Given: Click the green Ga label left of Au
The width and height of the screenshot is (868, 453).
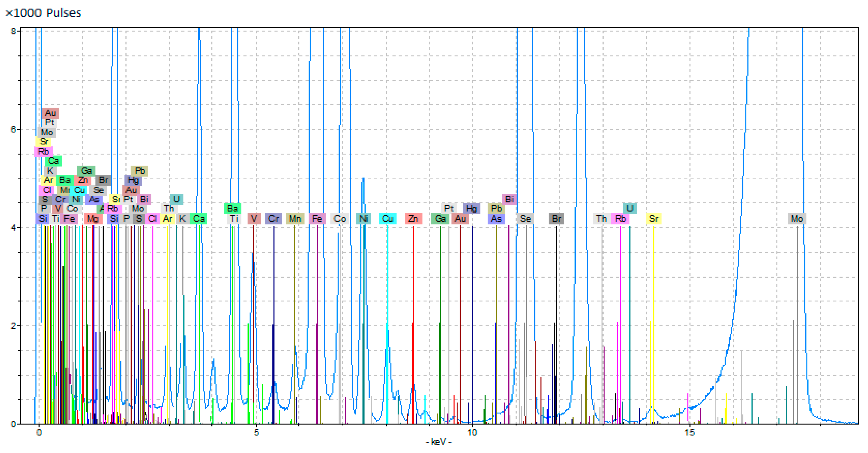Looking at the screenshot, I should coord(440,219).
